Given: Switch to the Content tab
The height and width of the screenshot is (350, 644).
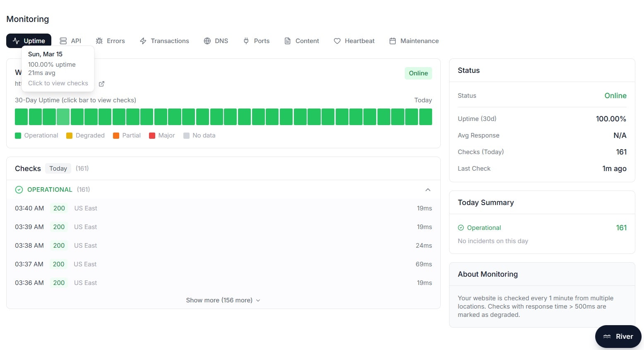Looking at the screenshot, I should pos(302,41).
